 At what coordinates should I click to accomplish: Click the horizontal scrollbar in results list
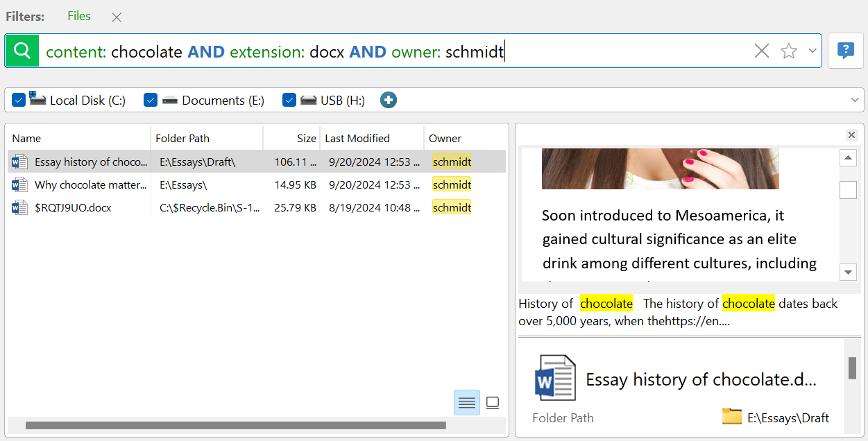tap(236, 425)
